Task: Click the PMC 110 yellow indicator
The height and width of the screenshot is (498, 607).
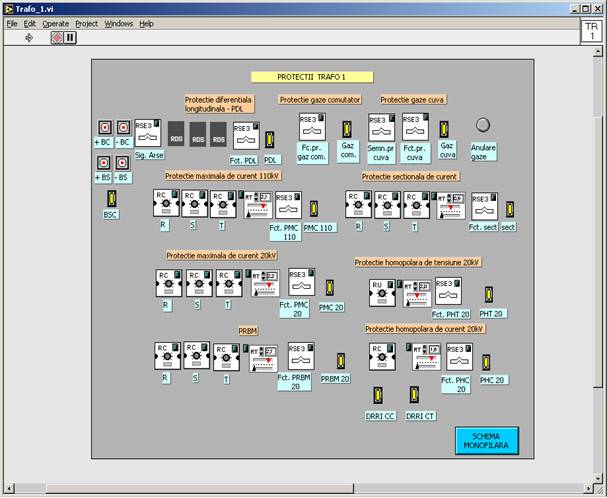Action: [314, 209]
